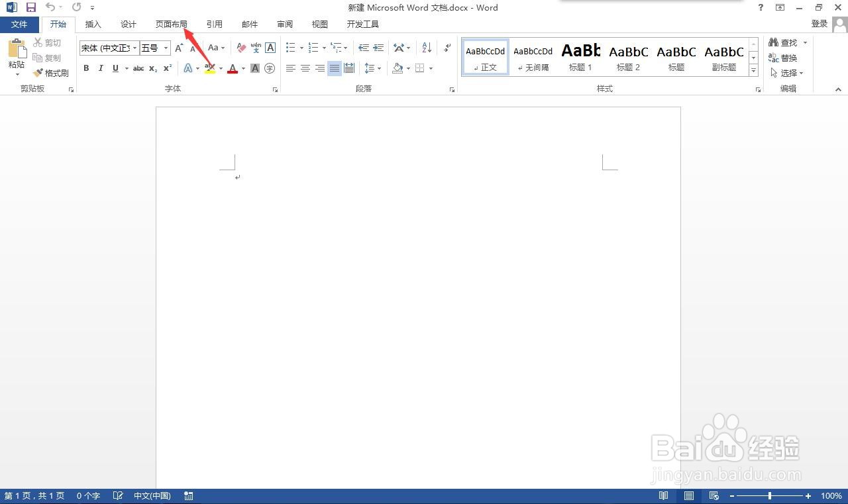This screenshot has height=504, width=848.
Task: Apply distributed alignment
Action: coord(349,68)
